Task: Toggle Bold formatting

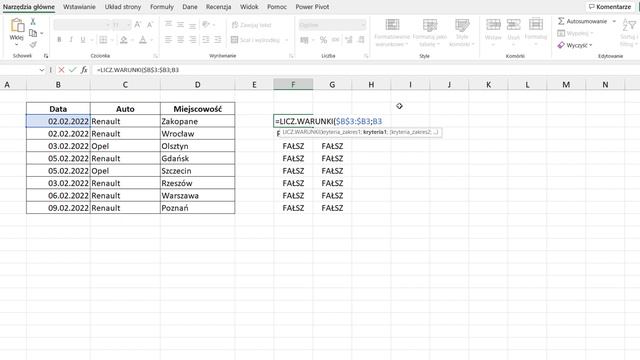Action: coord(59,40)
